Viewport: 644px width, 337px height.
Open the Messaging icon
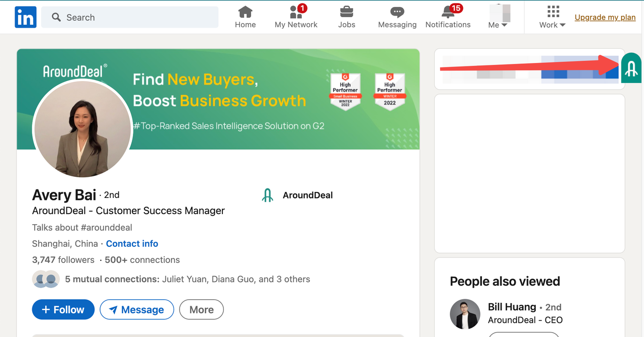(x=397, y=12)
